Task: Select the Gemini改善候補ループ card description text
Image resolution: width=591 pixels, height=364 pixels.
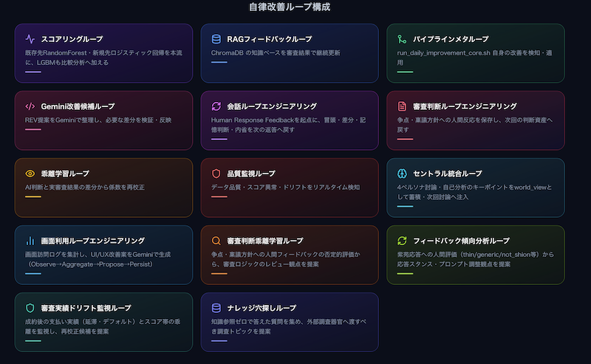Action: 98,120
